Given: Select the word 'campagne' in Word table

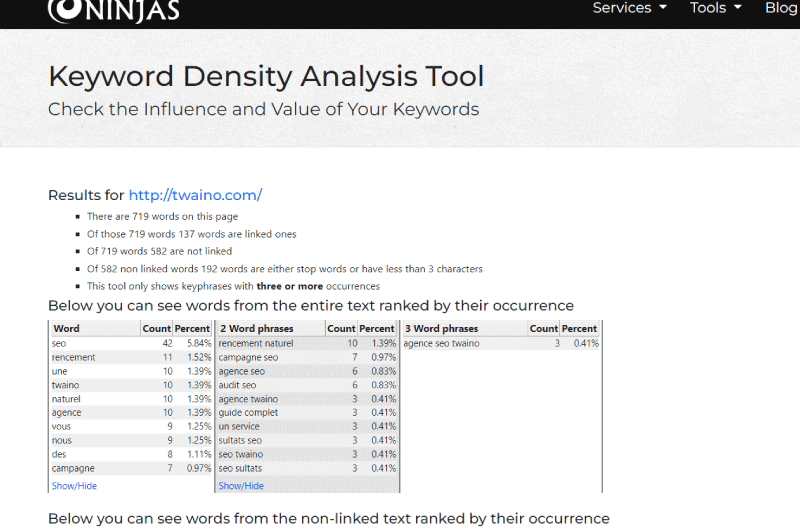Looking at the screenshot, I should pos(73,468).
